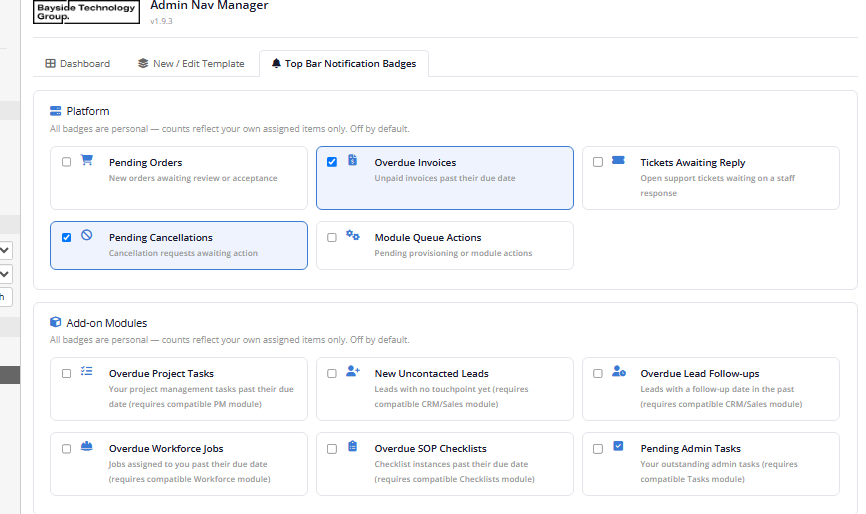
Task: Click the Tickets Awaiting Reply ticket icon
Action: (618, 160)
